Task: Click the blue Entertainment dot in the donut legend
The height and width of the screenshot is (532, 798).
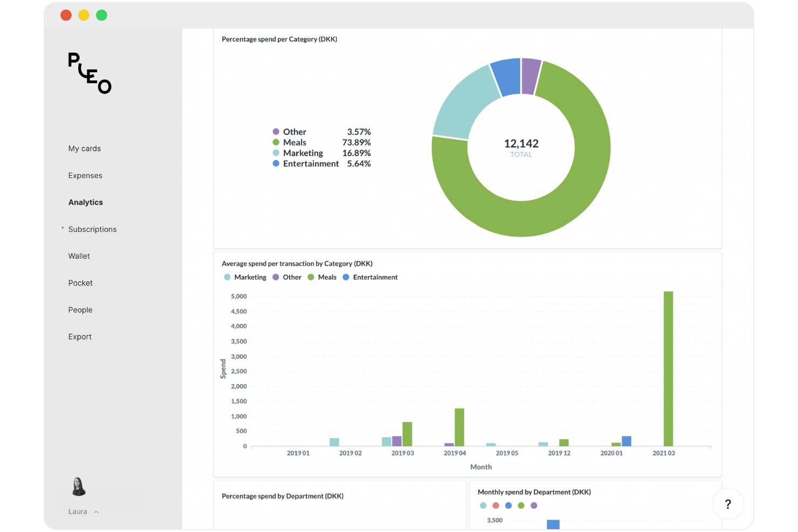Action: tap(276, 163)
